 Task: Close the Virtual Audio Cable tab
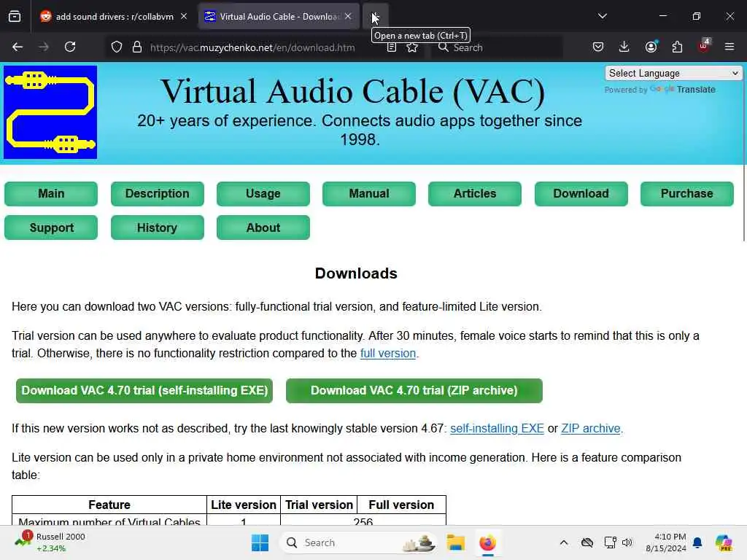coord(348,17)
